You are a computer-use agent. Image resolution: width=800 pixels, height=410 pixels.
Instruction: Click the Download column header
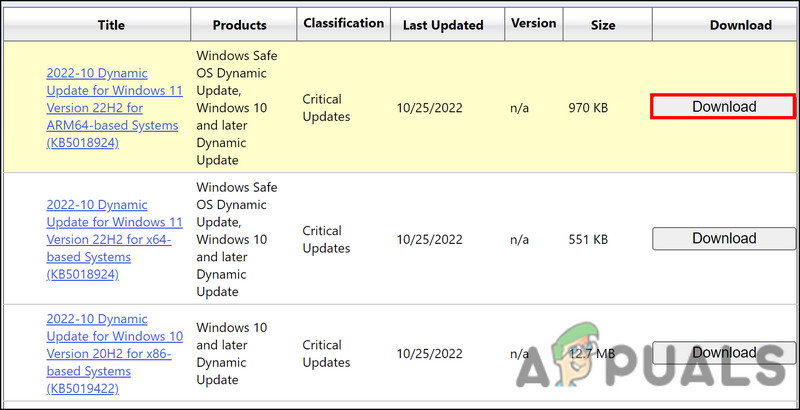coord(739,25)
